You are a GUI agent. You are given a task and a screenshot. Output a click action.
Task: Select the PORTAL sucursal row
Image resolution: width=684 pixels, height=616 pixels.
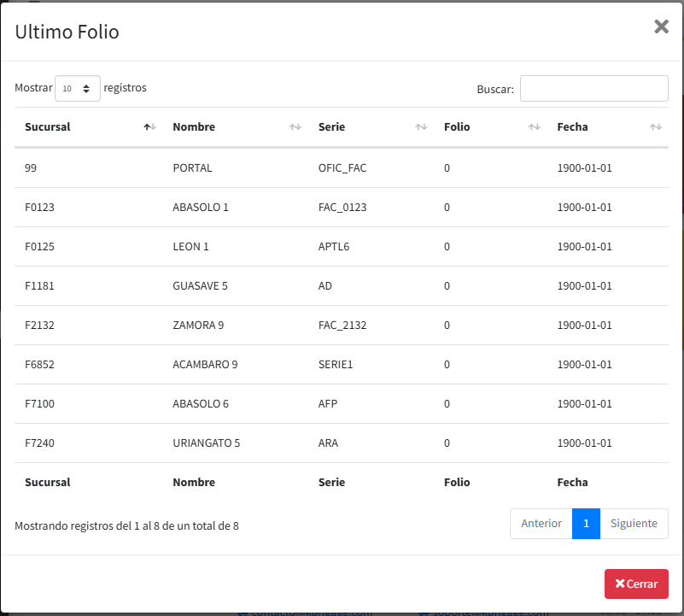192,168
